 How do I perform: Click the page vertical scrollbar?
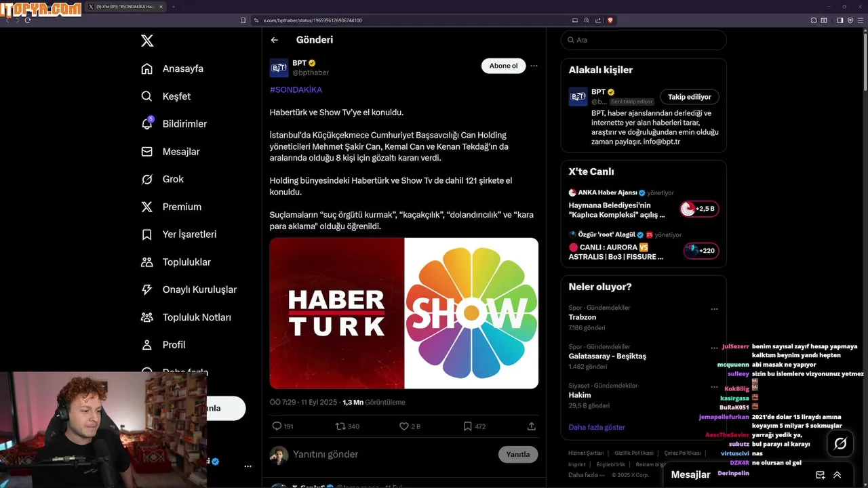pyautogui.click(x=865, y=61)
